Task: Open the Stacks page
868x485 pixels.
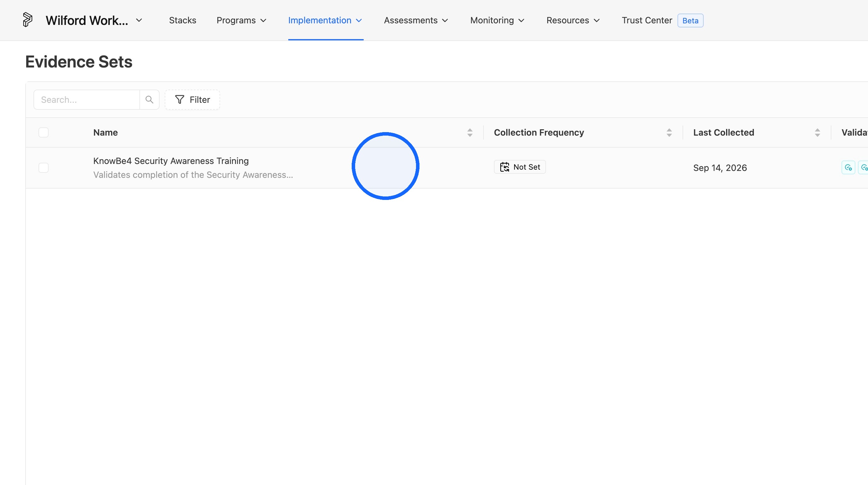Action: [x=183, y=20]
